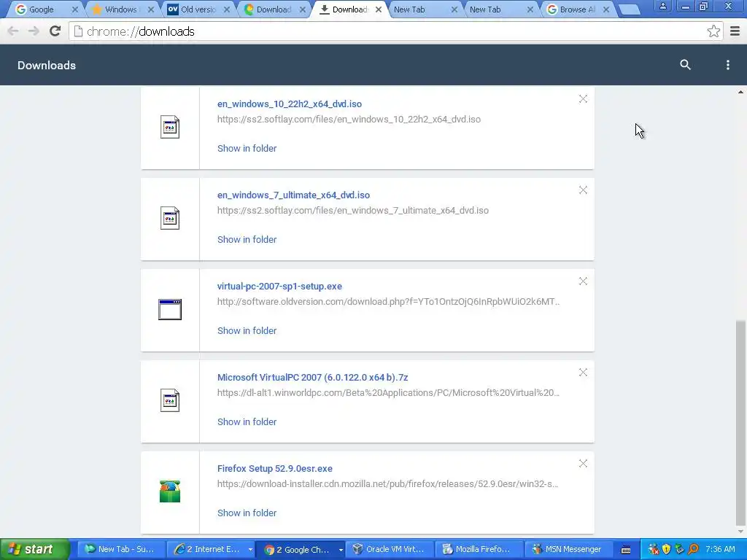The width and height of the screenshot is (747, 560).
Task: Close the Google tab
Action: pos(75,9)
